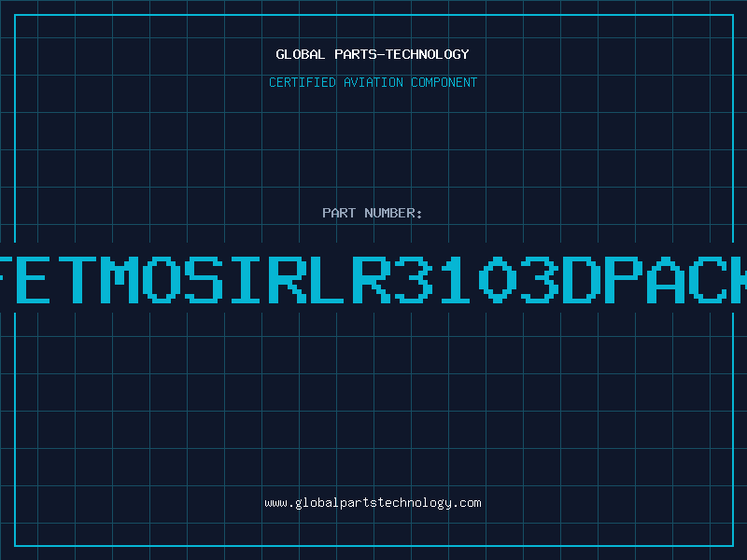
Task: Select the 'CERTIFIED AVIATION COMPONENT' subtitle
Action: coord(373,82)
